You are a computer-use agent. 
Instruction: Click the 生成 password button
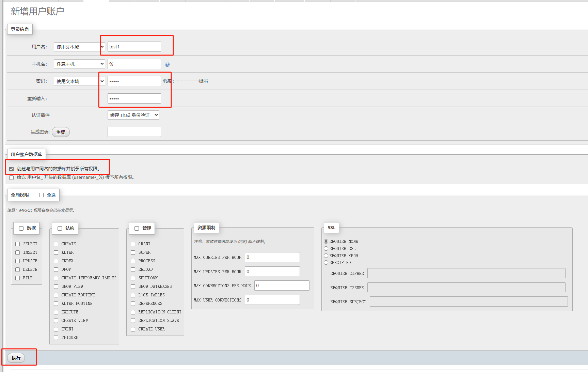(x=61, y=132)
